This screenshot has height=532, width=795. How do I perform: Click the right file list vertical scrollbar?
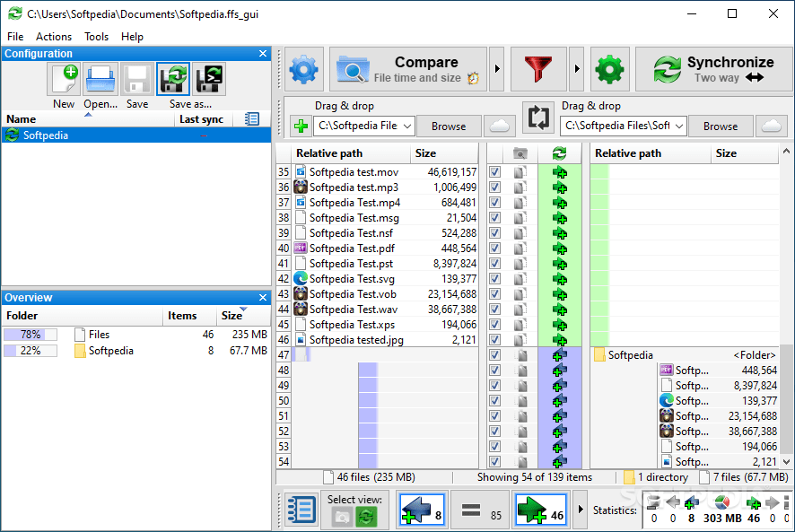(786, 398)
